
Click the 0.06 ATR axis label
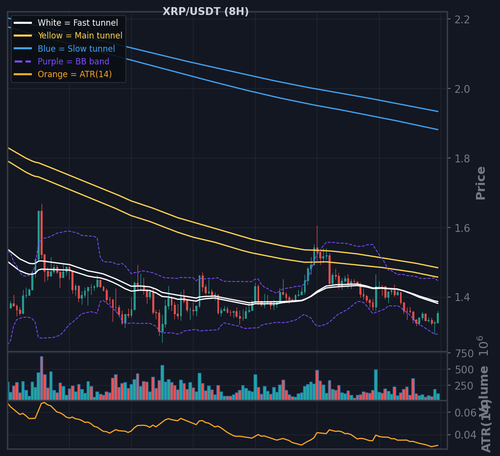pos(465,413)
